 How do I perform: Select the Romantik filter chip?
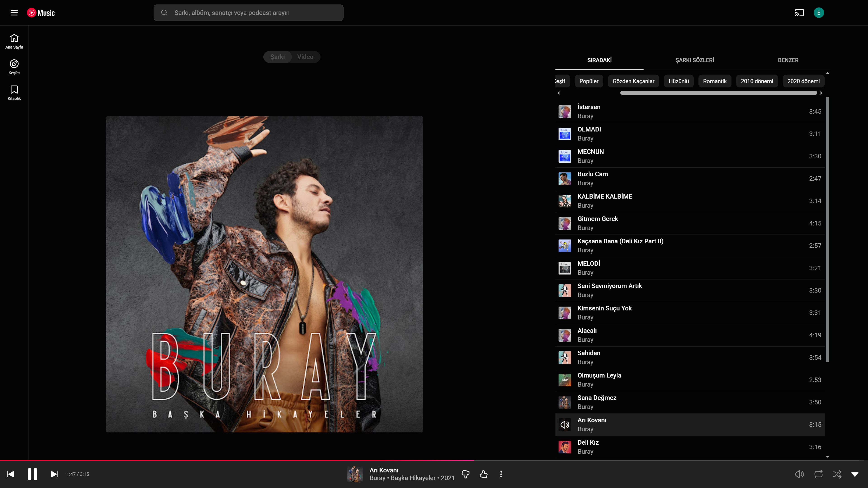pos(715,81)
